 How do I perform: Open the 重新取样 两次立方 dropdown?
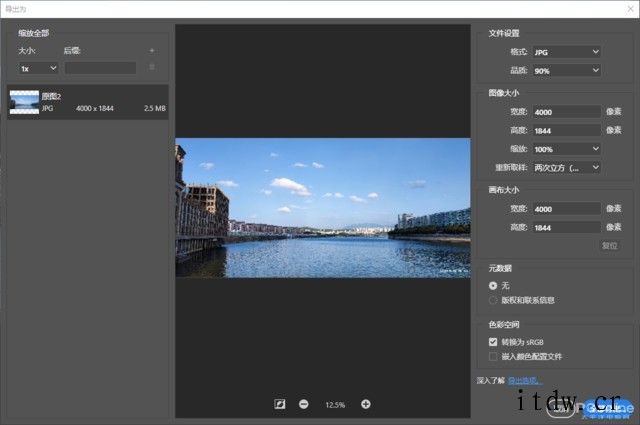tap(567, 168)
